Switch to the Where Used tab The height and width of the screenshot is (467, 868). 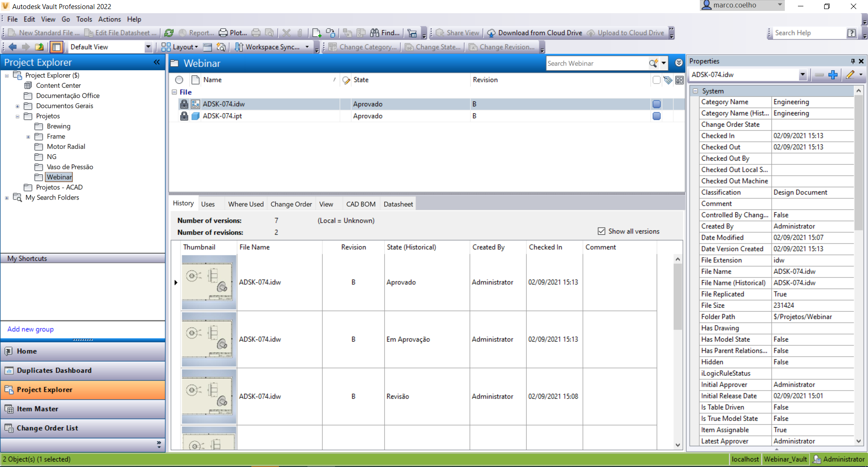click(245, 204)
